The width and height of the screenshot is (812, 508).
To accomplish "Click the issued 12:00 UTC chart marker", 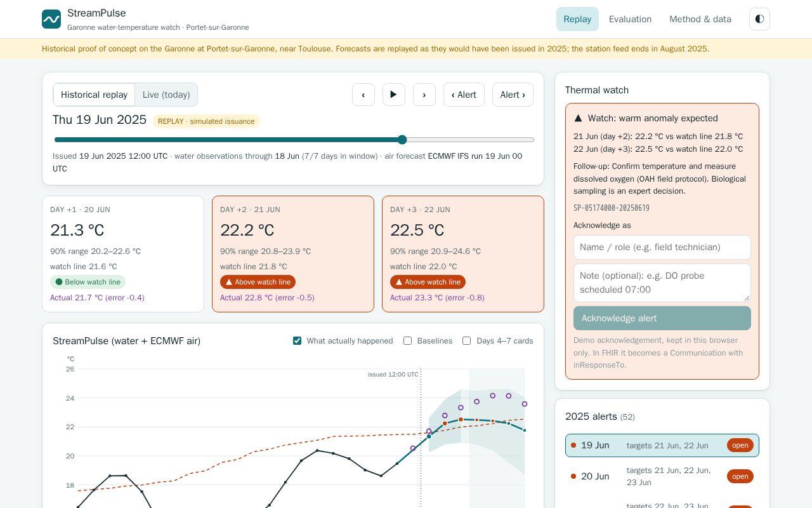I will pyautogui.click(x=393, y=375).
